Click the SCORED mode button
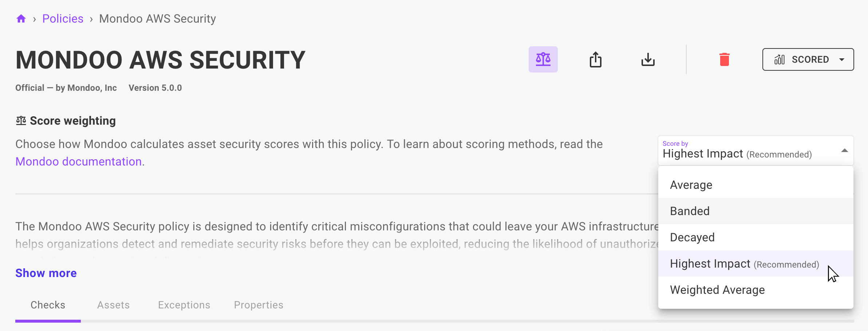This screenshot has width=868, height=331. coord(809,59)
